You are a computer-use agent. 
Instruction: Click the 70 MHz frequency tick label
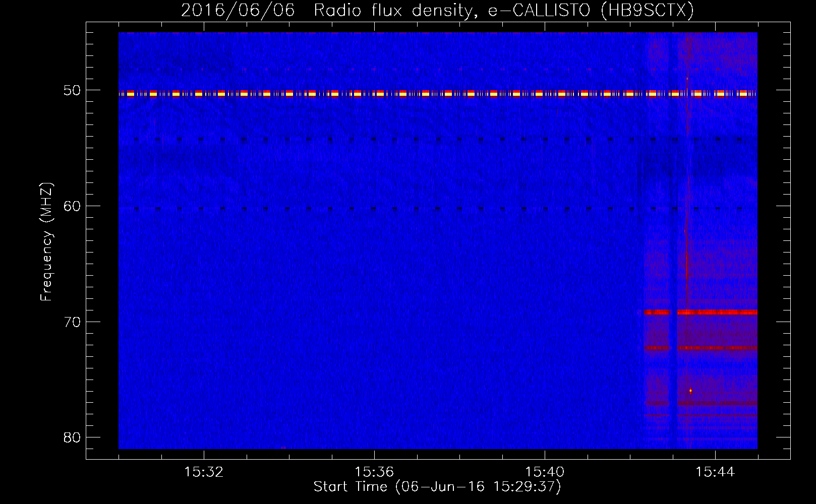(x=72, y=322)
